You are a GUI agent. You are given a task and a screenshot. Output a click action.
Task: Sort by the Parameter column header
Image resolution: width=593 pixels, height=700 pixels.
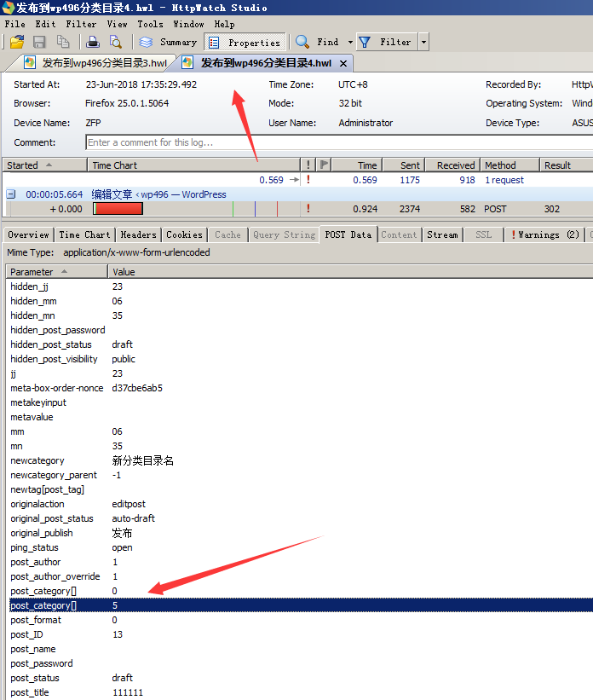[56, 272]
